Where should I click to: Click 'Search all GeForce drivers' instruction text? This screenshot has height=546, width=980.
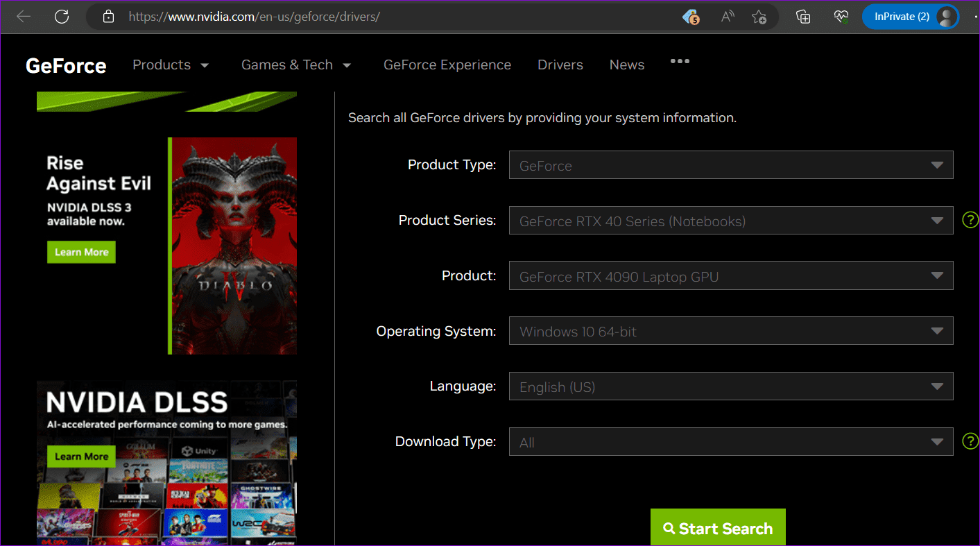[x=542, y=118]
